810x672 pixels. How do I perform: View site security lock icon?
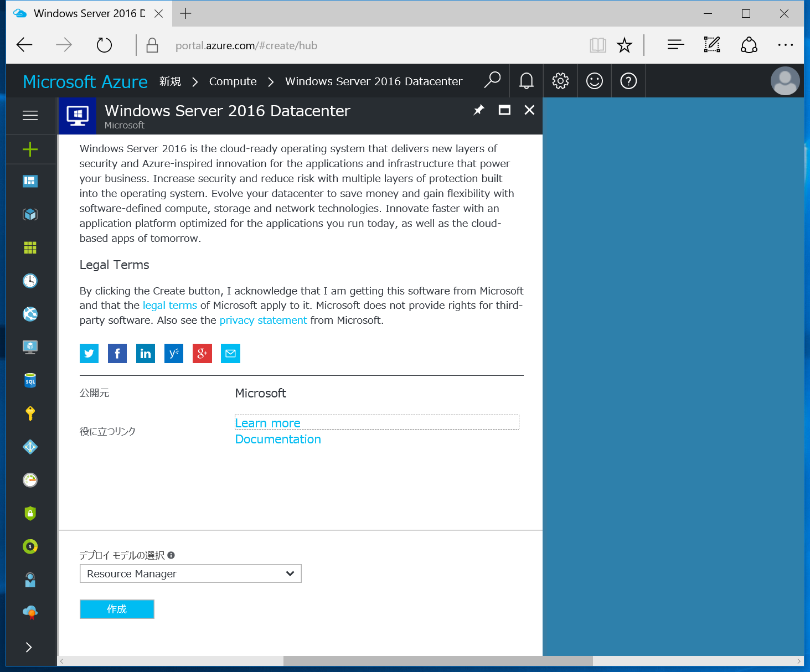(x=152, y=45)
